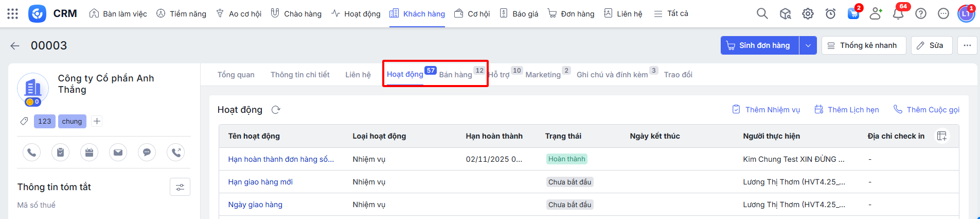The width and height of the screenshot is (980, 219).
Task: Switch to Trao đổi tab
Action: (678, 75)
